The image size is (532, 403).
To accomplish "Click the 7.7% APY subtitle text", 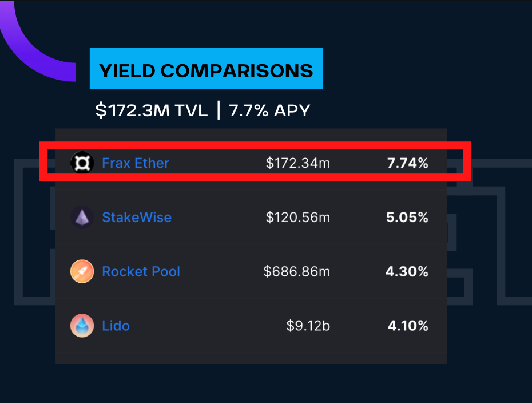I will click(x=269, y=110).
